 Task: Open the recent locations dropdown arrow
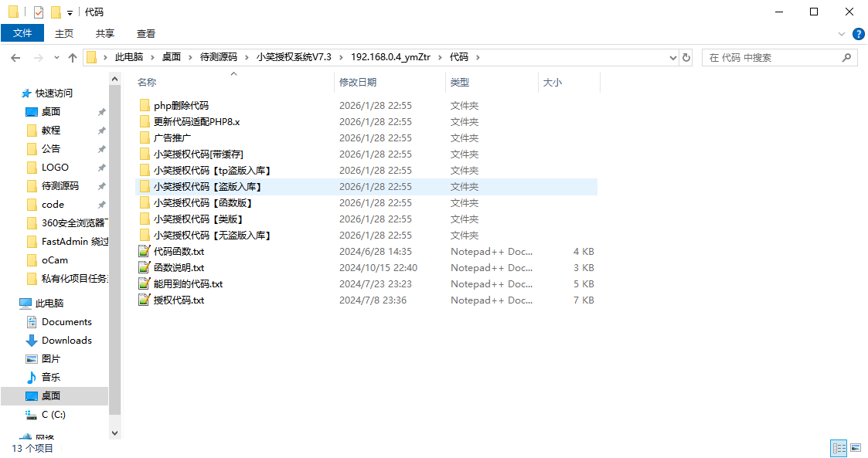pos(56,57)
